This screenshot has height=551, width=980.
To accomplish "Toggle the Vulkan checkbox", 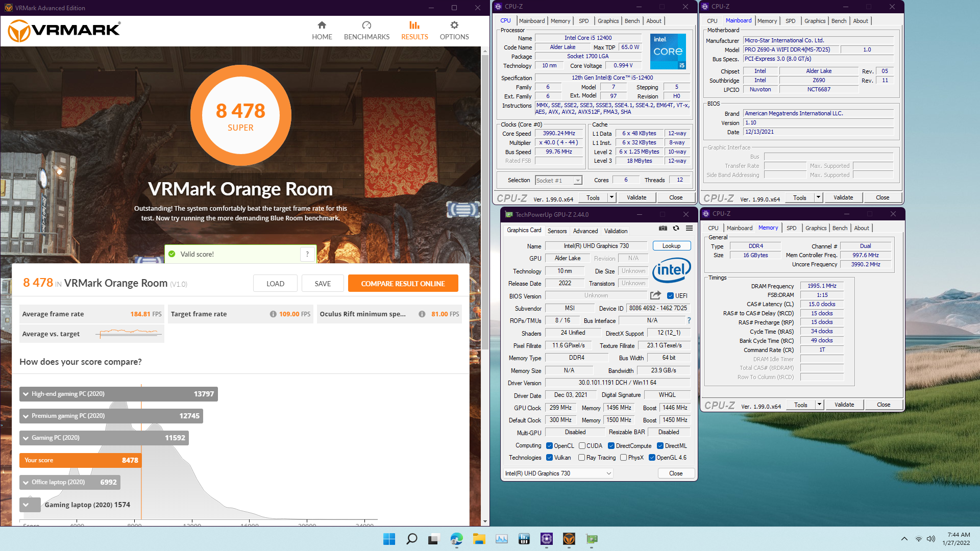I will coord(549,458).
